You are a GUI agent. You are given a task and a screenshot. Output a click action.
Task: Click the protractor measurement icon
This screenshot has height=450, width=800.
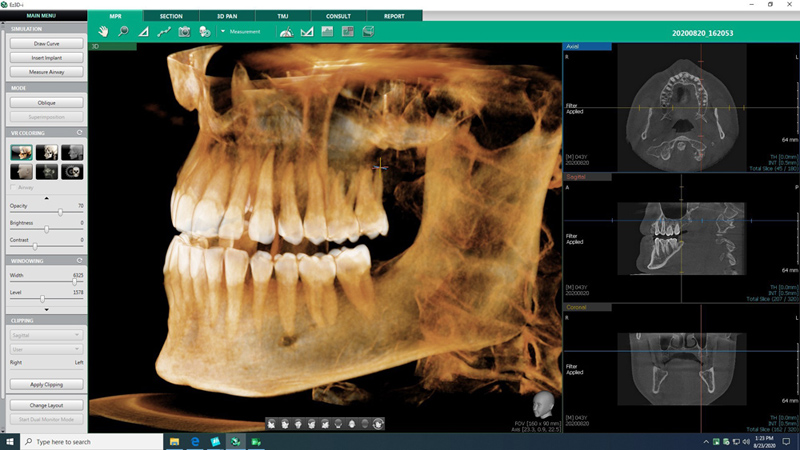click(x=286, y=32)
